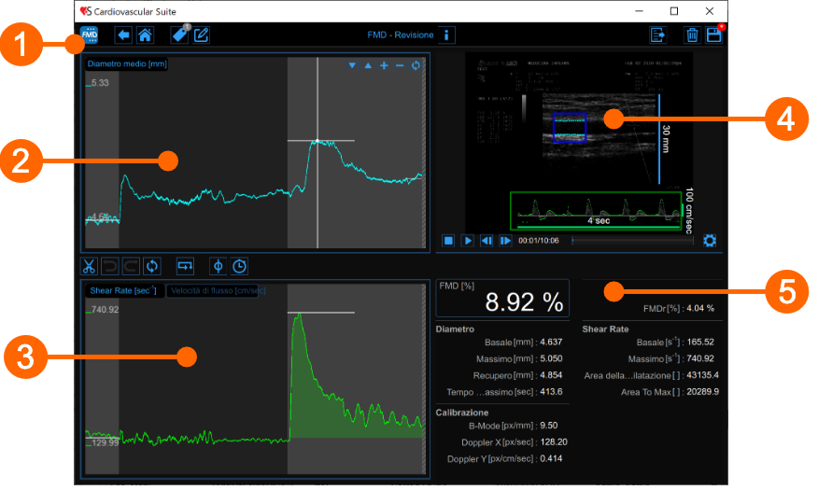Save changes with the floppy disk icon
The height and width of the screenshot is (504, 832).
(714, 35)
